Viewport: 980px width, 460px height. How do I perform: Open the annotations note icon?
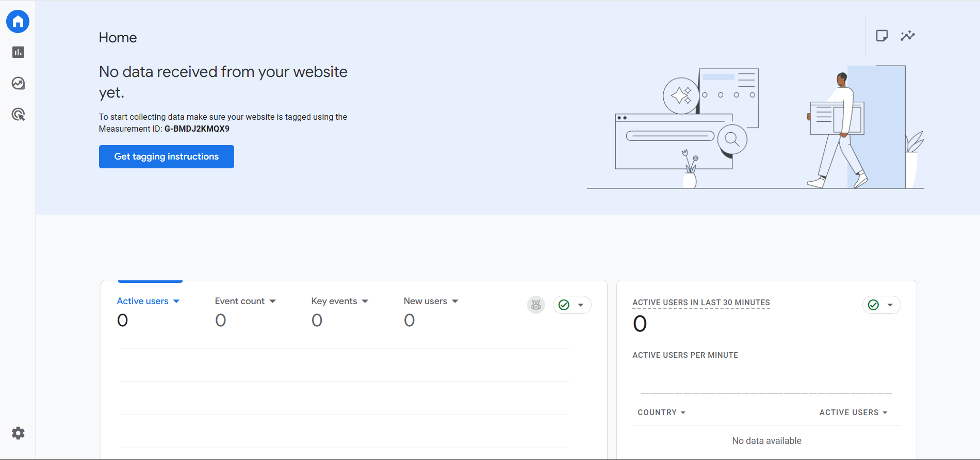point(881,36)
